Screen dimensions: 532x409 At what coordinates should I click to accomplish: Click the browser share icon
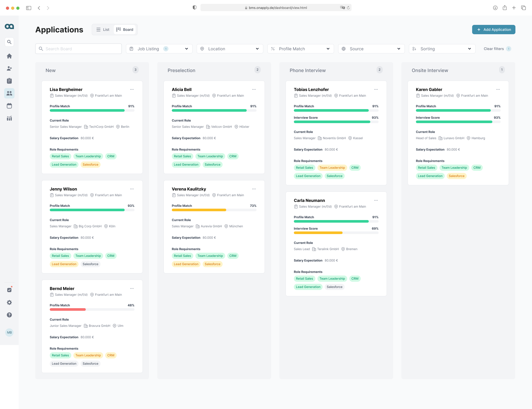pyautogui.click(x=505, y=8)
